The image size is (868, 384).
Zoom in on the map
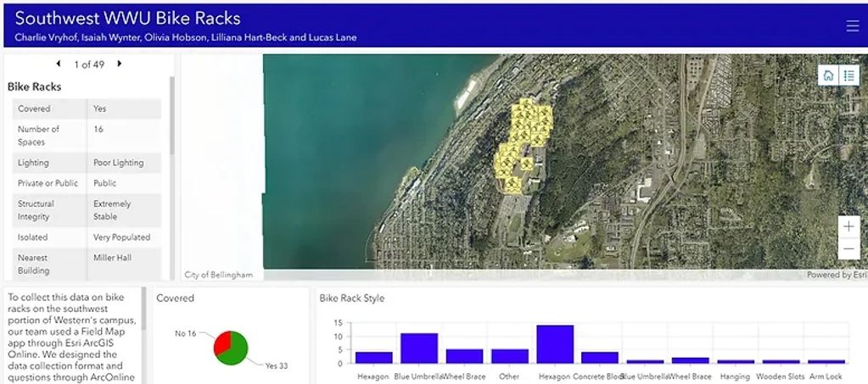(x=848, y=227)
